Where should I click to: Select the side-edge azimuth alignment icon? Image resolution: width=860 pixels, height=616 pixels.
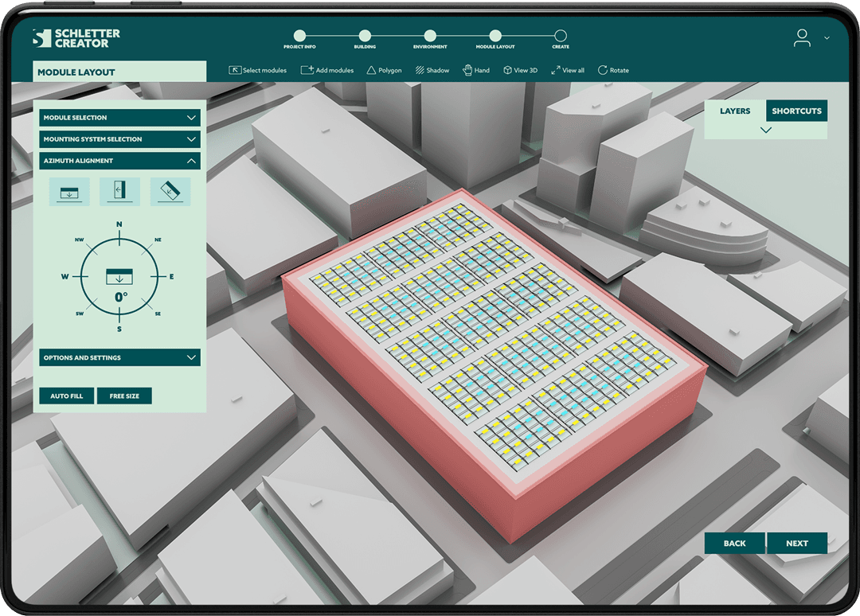tap(119, 192)
